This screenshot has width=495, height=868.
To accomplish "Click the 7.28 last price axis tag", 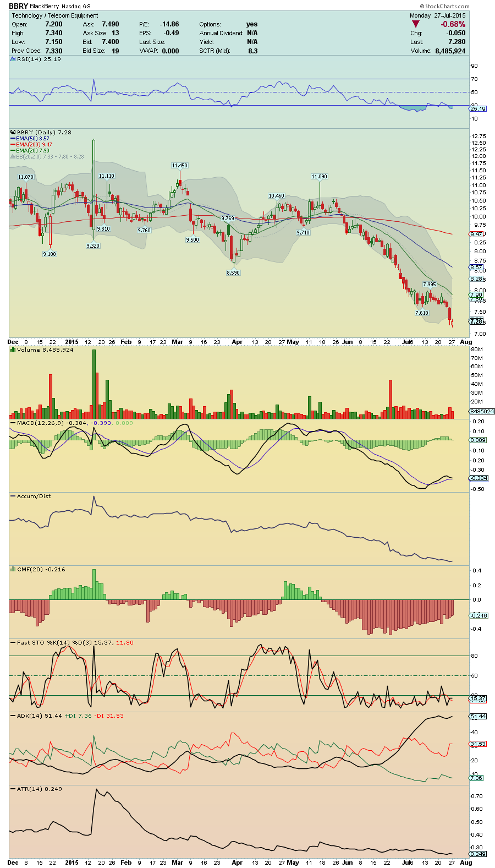I will click(476, 321).
